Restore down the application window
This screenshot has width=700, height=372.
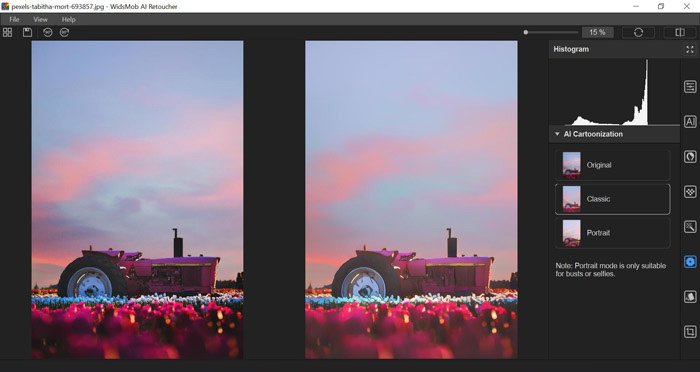click(661, 6)
